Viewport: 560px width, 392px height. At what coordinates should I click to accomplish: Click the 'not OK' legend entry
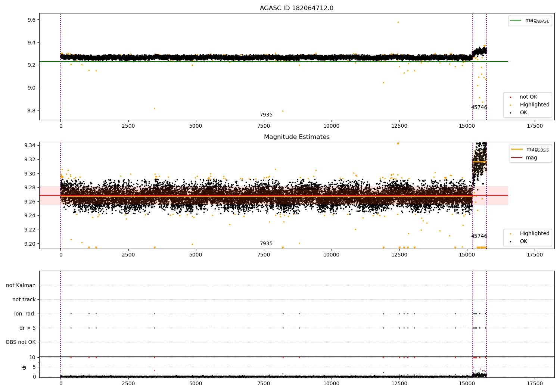tap(524, 97)
